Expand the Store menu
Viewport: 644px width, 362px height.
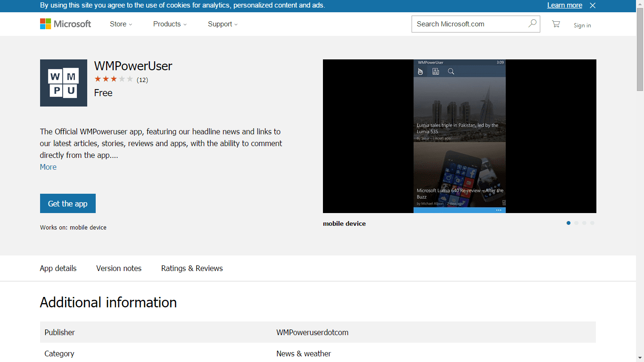[x=121, y=24]
